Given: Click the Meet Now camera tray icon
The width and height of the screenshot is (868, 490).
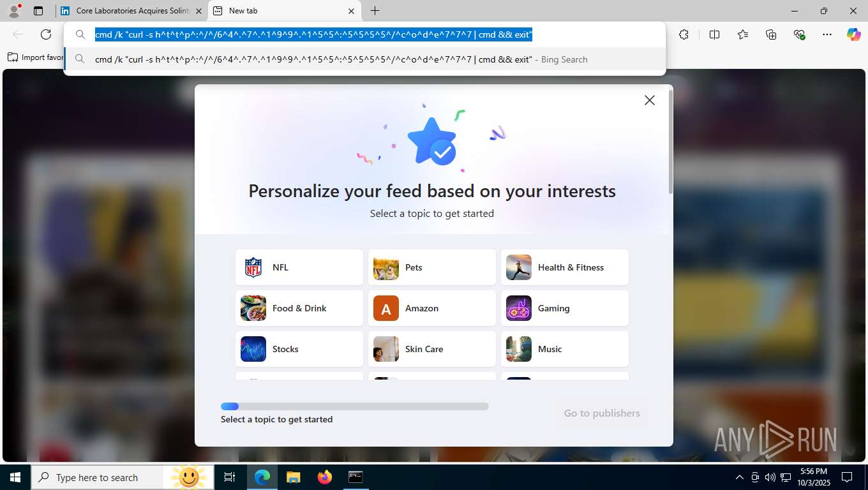Looking at the screenshot, I should [x=755, y=477].
